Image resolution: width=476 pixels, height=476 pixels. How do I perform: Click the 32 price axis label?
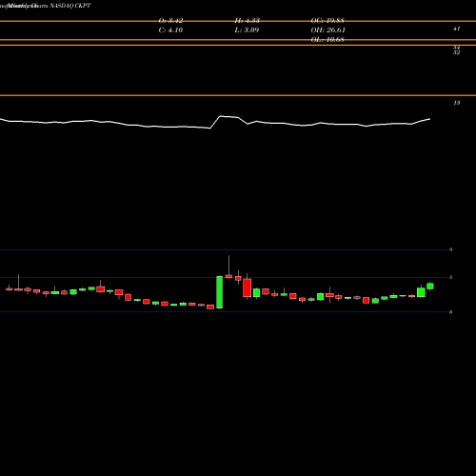456,52
